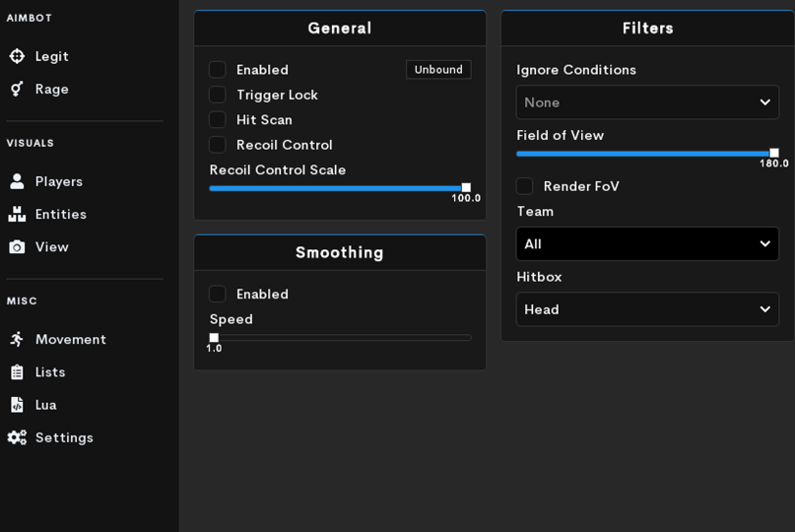Select the Movement running-figure icon
The image size is (795, 532).
pos(17,339)
